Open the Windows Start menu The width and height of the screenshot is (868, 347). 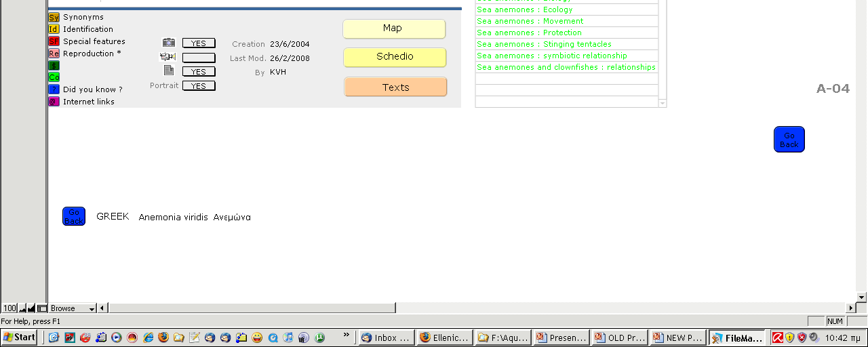19,337
